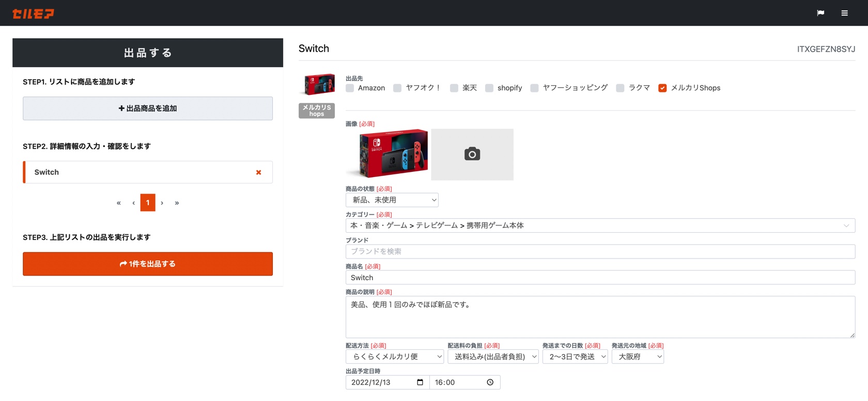Uncheck the メルカリShops checkbox

[662, 88]
